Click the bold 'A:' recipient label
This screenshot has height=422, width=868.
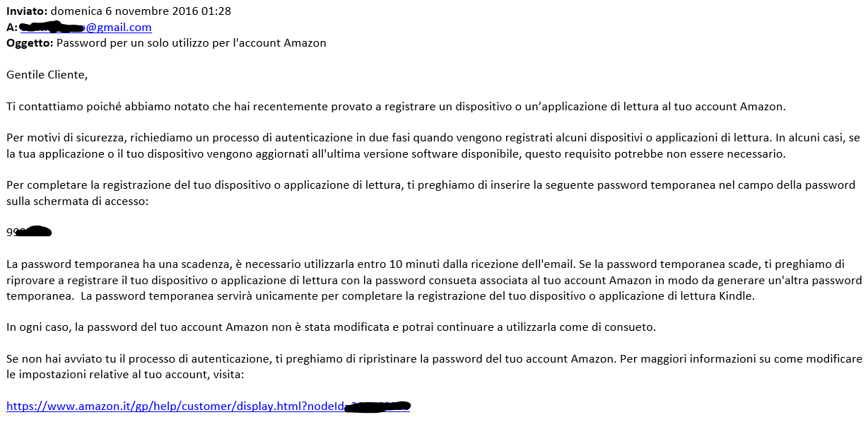point(11,27)
